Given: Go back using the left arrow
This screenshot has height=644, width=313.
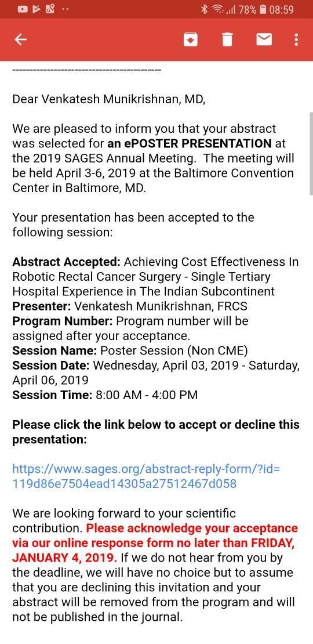Looking at the screenshot, I should coord(20,39).
